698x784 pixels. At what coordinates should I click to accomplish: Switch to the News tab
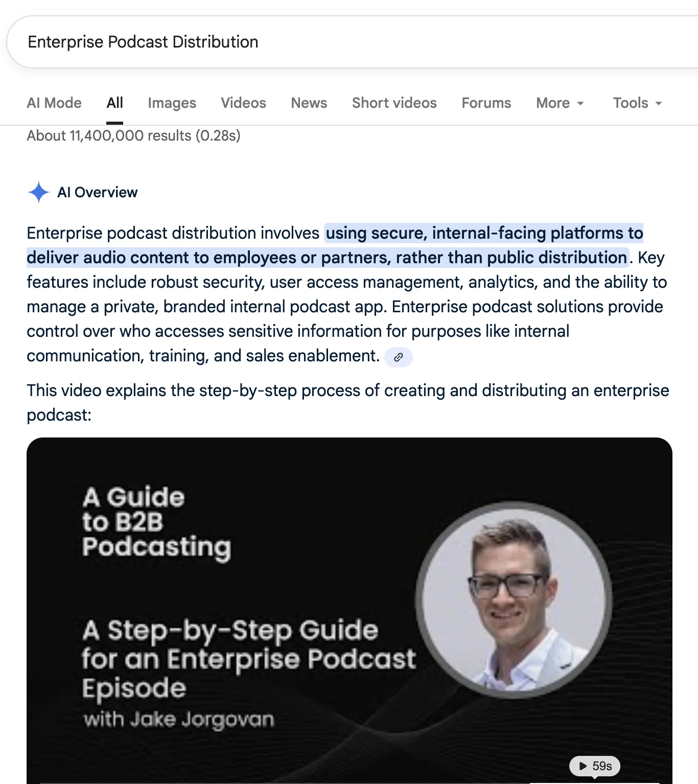(309, 103)
